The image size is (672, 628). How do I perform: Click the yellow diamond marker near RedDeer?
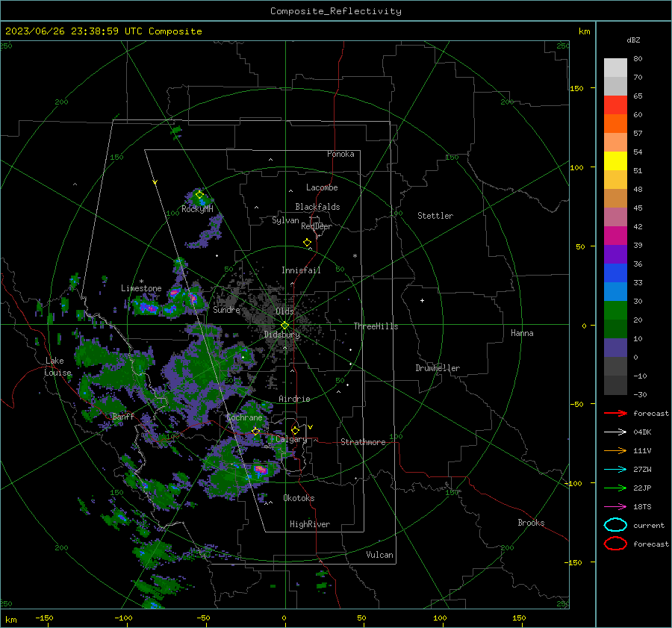(x=307, y=243)
